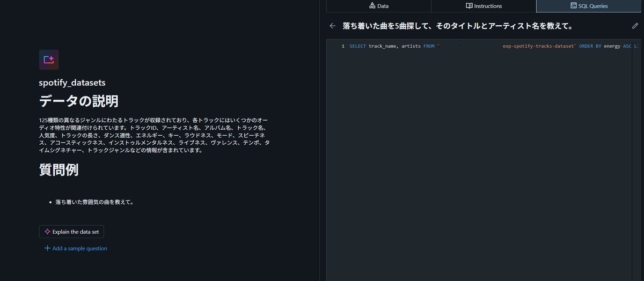The height and width of the screenshot is (281, 644).
Task: Click the Data tab's shapes icon
Action: [x=372, y=6]
